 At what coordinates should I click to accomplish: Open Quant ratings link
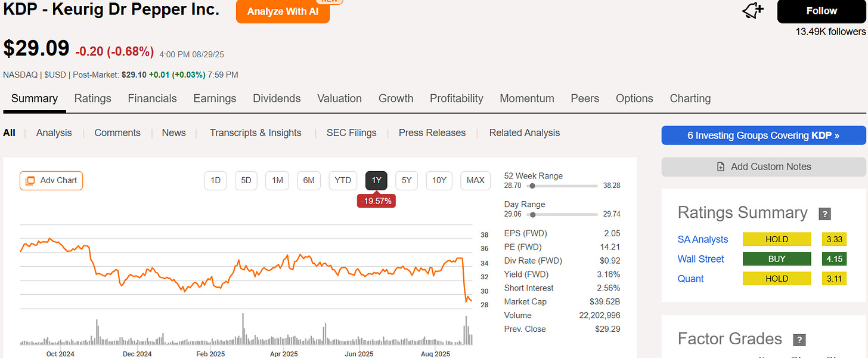(690, 279)
